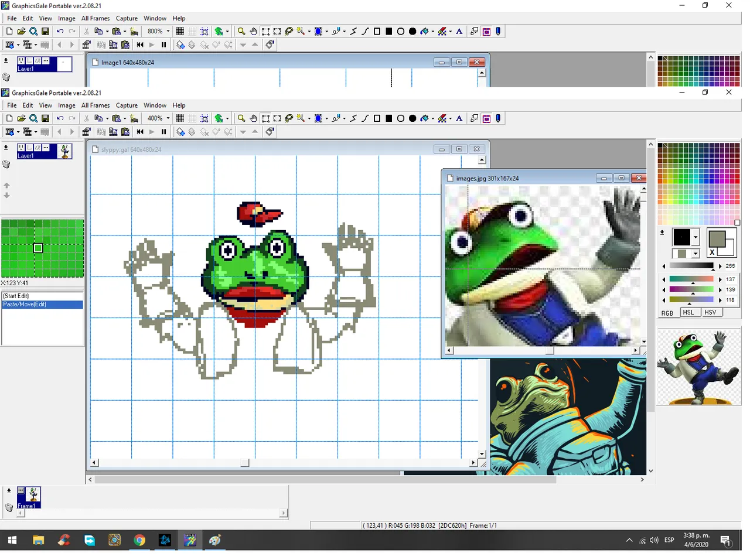This screenshot has height=560, width=750.
Task: Adjust the red slider valued 137
Action: pos(691,279)
